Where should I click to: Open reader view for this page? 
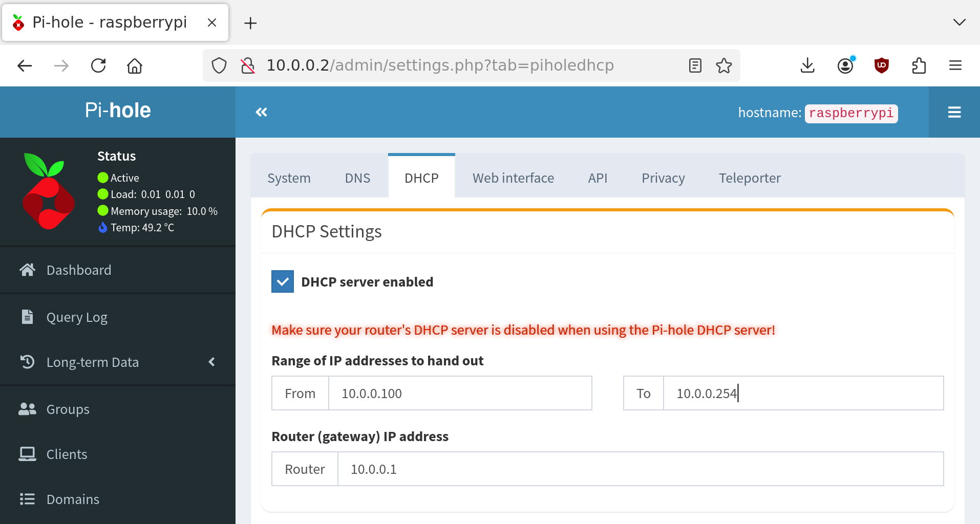click(x=695, y=65)
